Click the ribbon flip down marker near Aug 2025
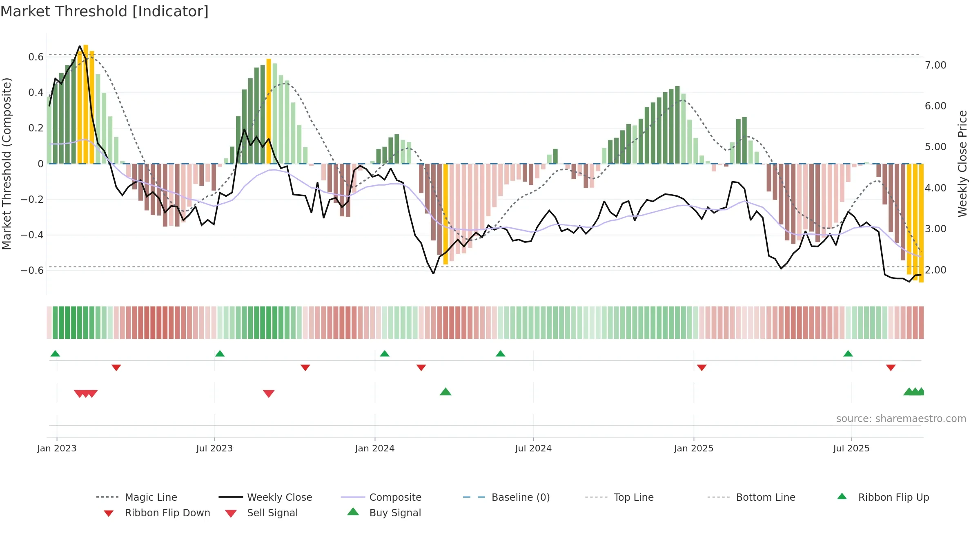 pos(891,368)
